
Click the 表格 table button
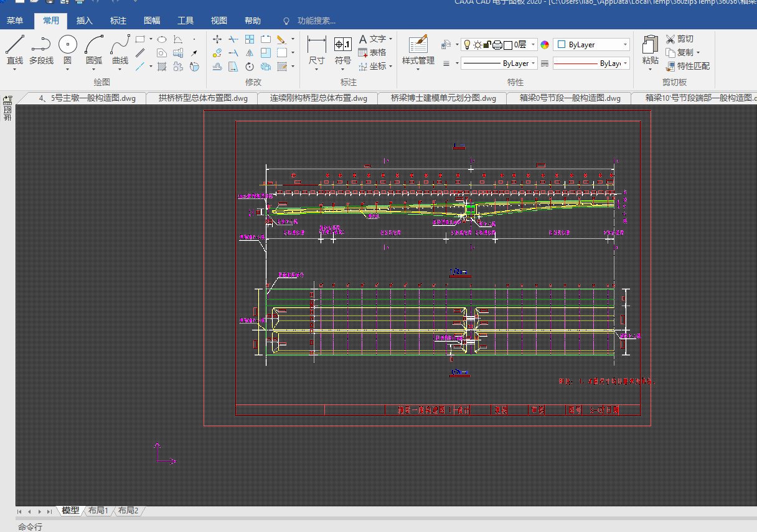pos(372,52)
